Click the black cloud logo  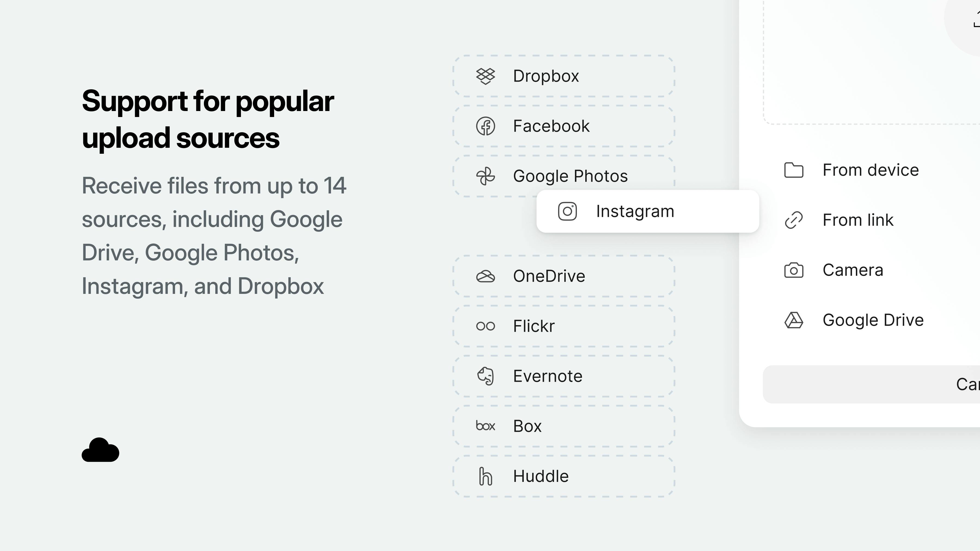pos(100,450)
